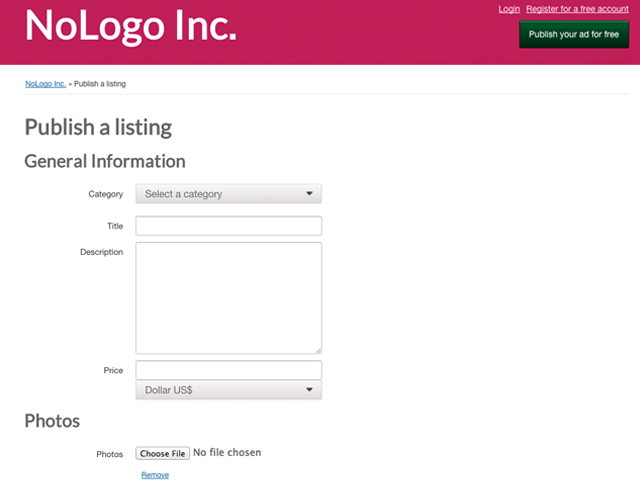This screenshot has width=640, height=480.
Task: Open the Select a category dropdown
Action: pyautogui.click(x=229, y=194)
